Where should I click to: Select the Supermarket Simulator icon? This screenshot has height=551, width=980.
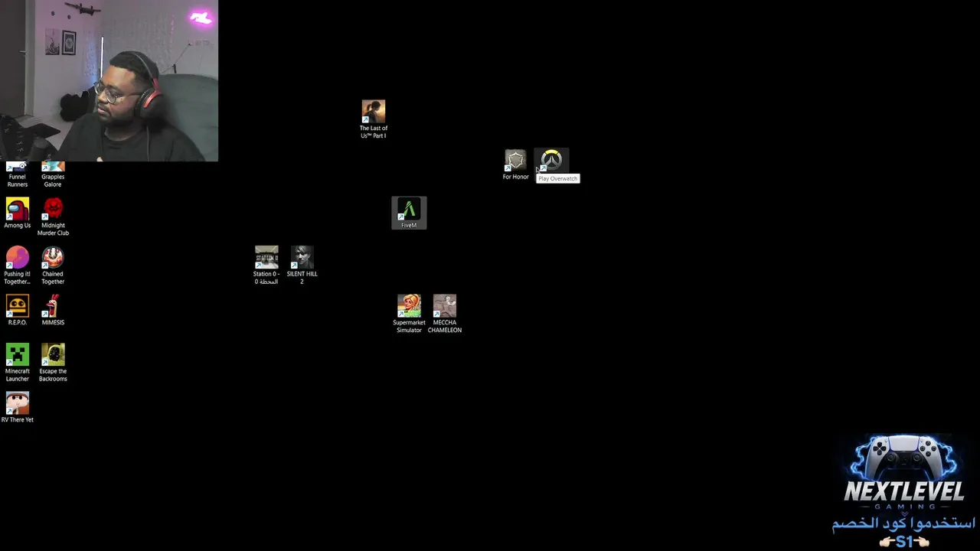pyautogui.click(x=409, y=314)
